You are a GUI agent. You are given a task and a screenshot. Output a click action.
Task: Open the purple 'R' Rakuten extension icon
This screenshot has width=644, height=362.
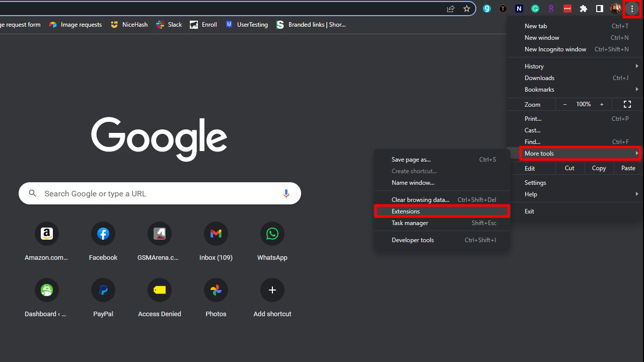point(551,9)
